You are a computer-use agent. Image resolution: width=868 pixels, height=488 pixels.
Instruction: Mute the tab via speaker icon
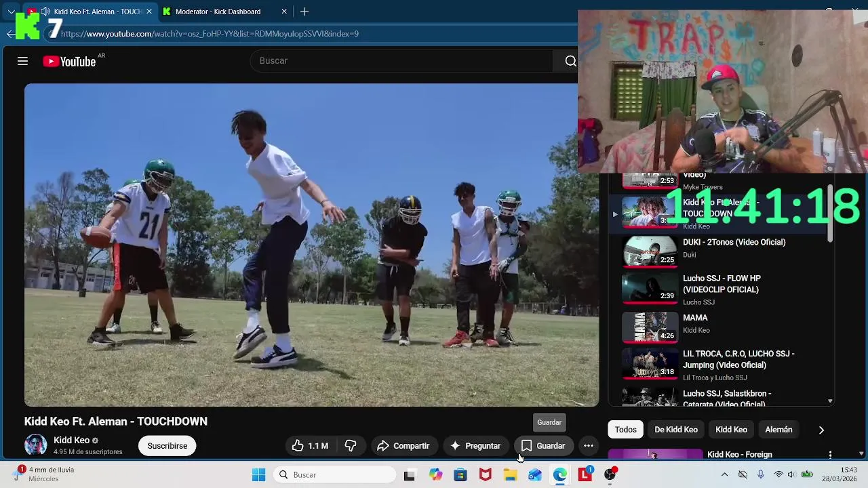pos(45,12)
